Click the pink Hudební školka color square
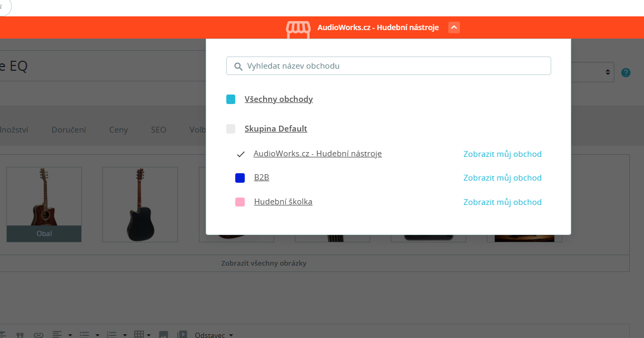The height and width of the screenshot is (338, 644). 240,202
